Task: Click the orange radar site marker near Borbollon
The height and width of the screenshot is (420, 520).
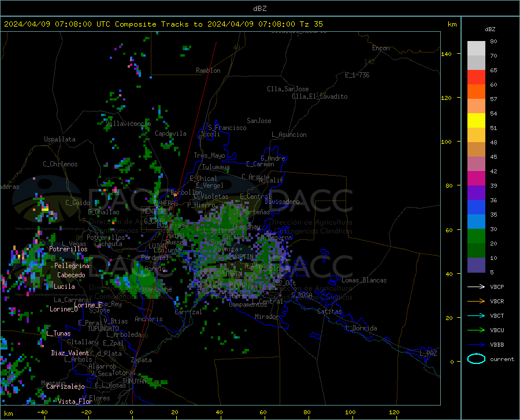Action: click(175, 195)
